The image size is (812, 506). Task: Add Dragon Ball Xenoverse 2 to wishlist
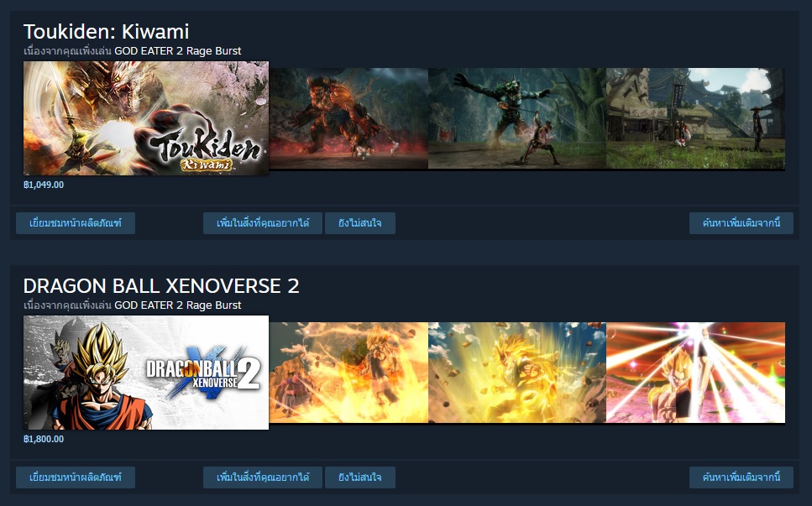click(263, 477)
